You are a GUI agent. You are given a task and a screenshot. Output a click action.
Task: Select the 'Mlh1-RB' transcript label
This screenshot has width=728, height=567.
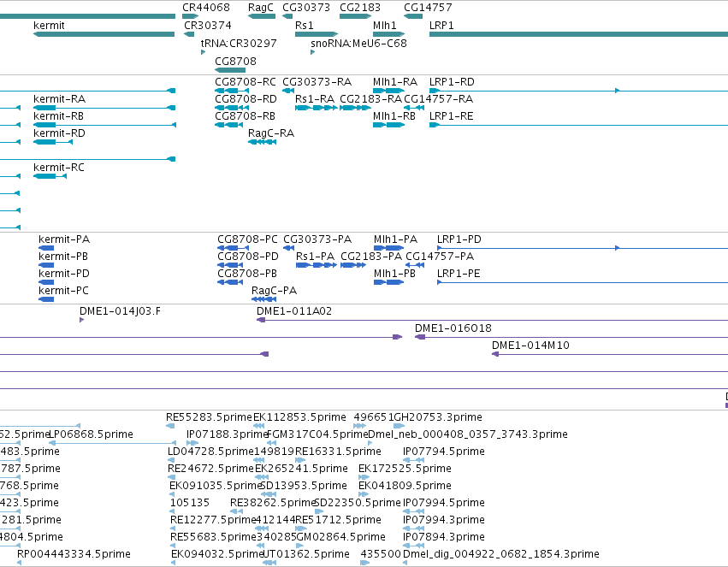[394, 116]
